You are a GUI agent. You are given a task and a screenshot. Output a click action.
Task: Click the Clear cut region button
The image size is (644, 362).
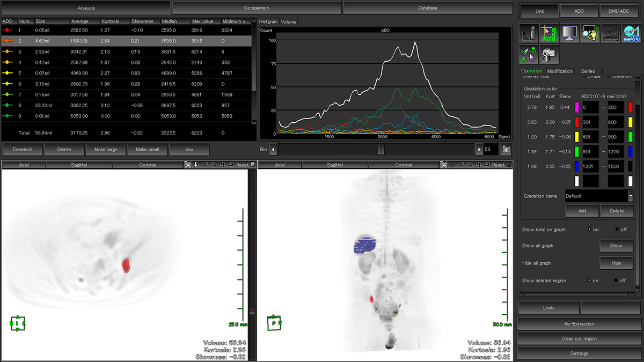579,338
